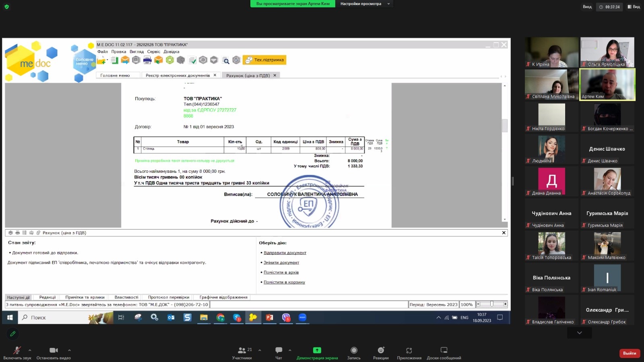Click the gray hexagon icon left of the printer

[x=136, y=60]
